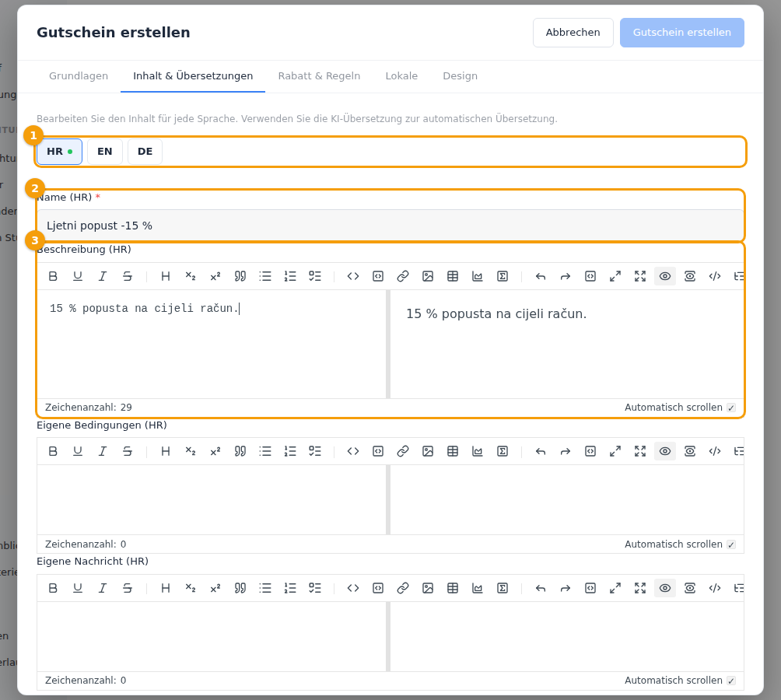Show HTML preview in Eigene Nachricht editor
Viewport: 781px width, 700px height.
[x=715, y=589]
